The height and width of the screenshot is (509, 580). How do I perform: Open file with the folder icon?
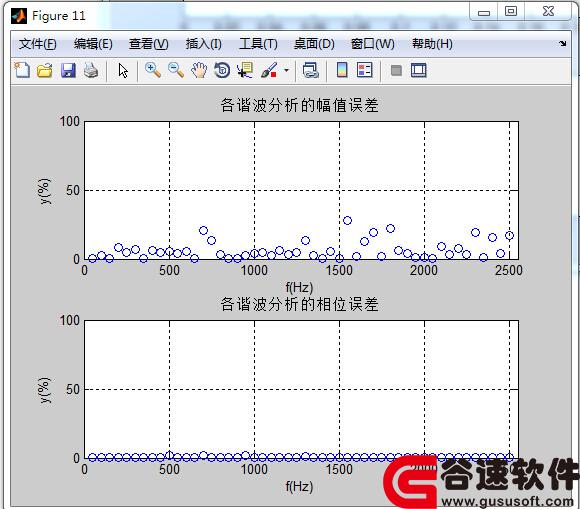pyautogui.click(x=45, y=70)
